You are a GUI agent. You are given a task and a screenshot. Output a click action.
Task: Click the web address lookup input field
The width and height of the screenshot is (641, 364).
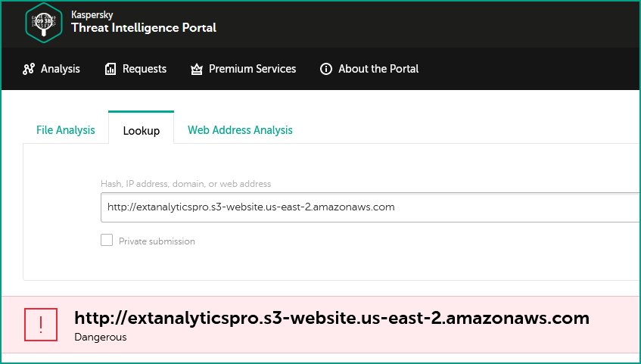click(x=370, y=207)
